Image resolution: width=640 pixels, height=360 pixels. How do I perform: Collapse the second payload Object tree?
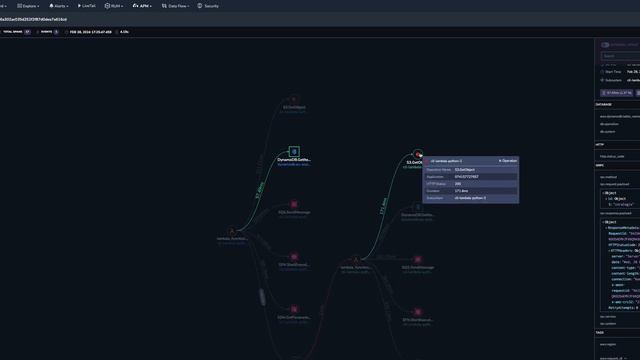coord(603,222)
